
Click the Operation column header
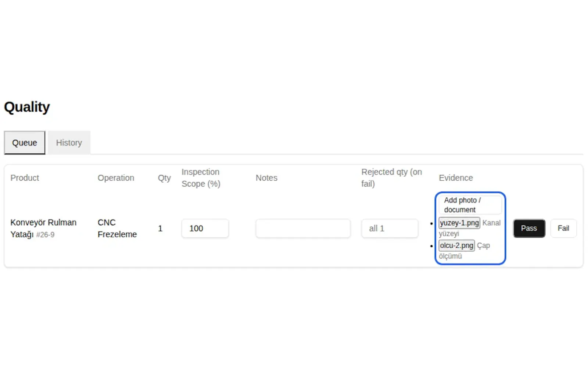(116, 178)
